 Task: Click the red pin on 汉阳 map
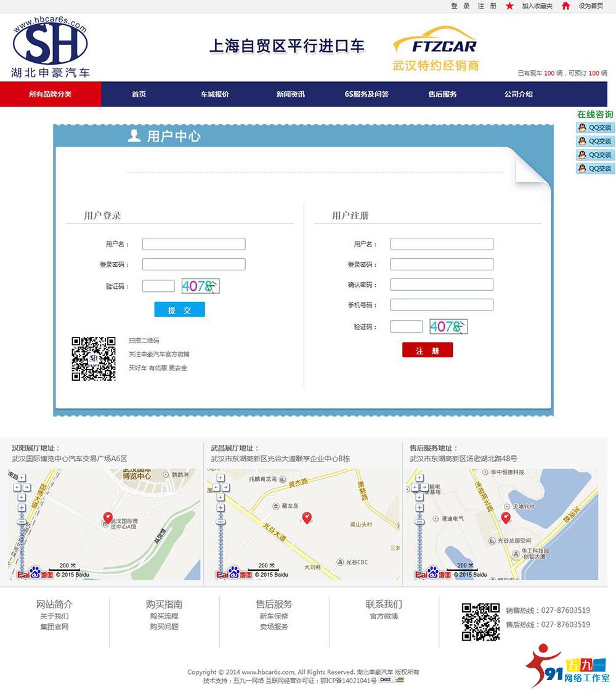pyautogui.click(x=108, y=517)
